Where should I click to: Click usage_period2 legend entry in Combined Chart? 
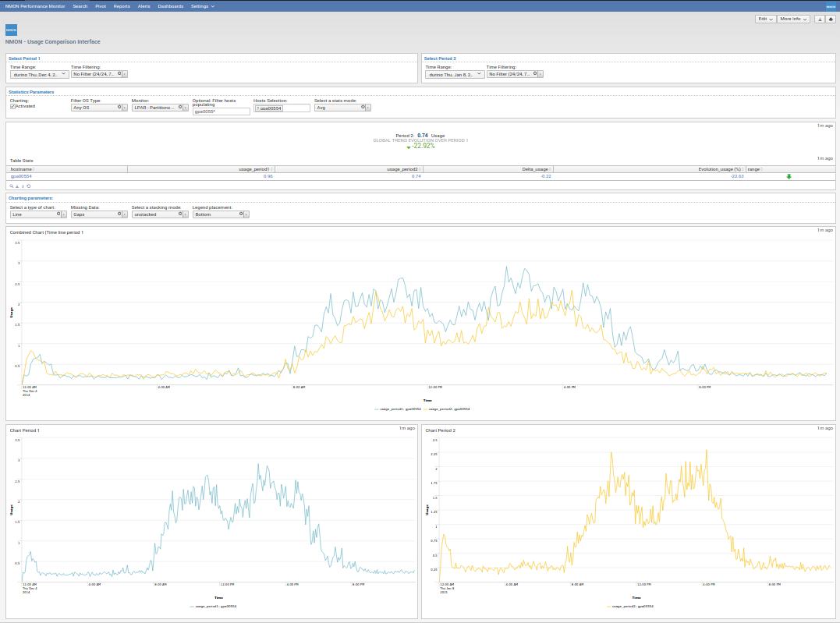coord(447,409)
